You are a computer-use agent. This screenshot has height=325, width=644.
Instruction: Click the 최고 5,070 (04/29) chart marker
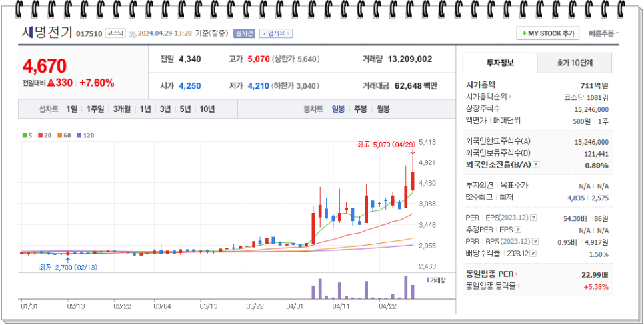pos(386,144)
